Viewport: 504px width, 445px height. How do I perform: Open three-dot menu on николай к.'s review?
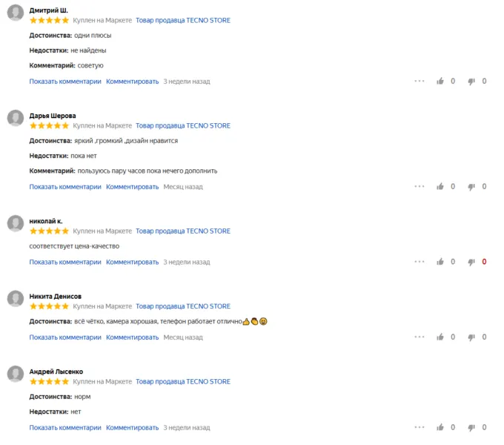pos(420,262)
